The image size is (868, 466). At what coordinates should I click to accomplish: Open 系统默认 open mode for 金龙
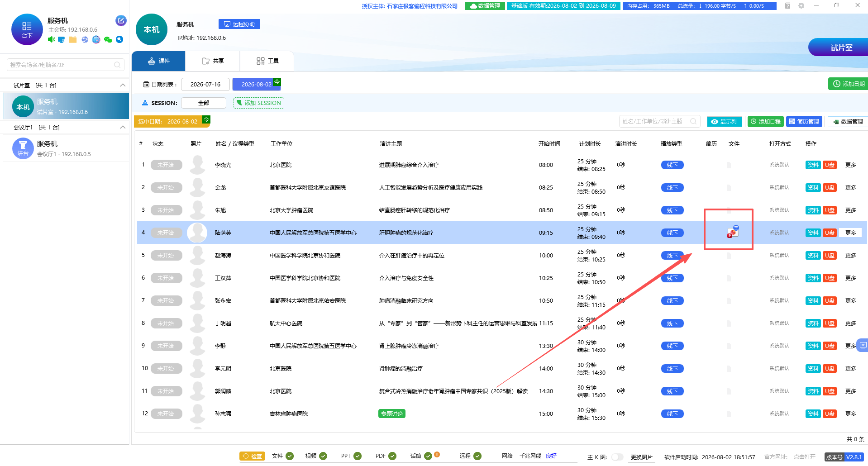[x=779, y=188]
